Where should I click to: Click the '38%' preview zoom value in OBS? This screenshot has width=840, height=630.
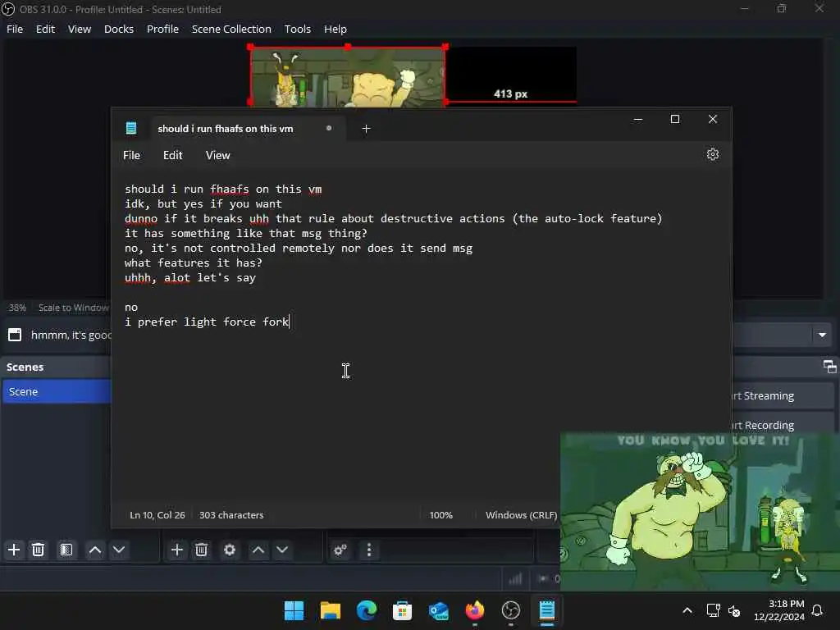tap(17, 308)
